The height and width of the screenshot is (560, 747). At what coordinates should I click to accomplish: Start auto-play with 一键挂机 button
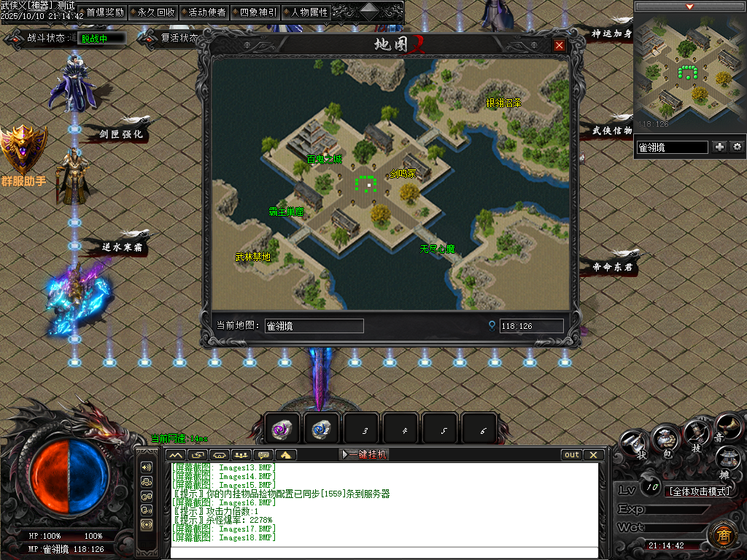point(364,454)
